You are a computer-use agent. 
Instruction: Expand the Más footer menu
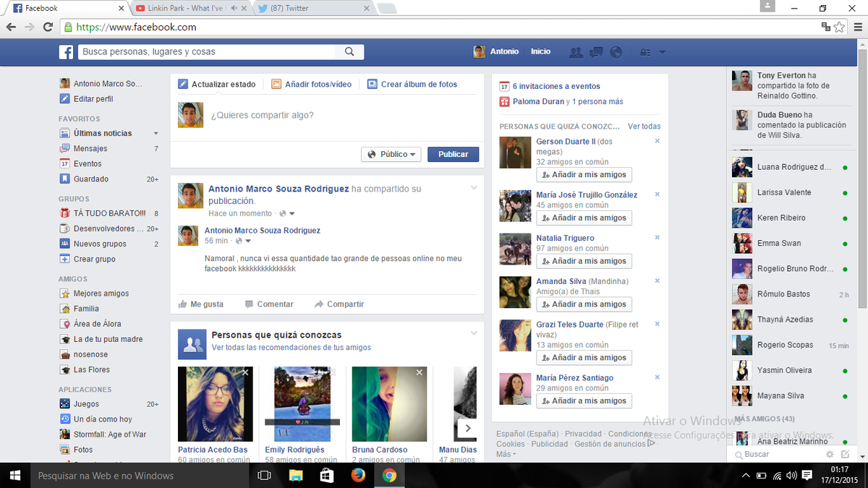click(506, 454)
